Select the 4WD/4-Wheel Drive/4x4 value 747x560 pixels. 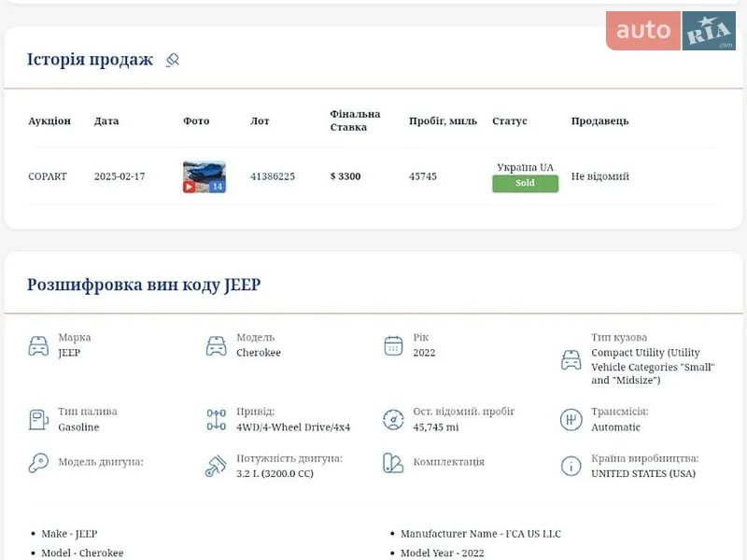click(x=293, y=427)
